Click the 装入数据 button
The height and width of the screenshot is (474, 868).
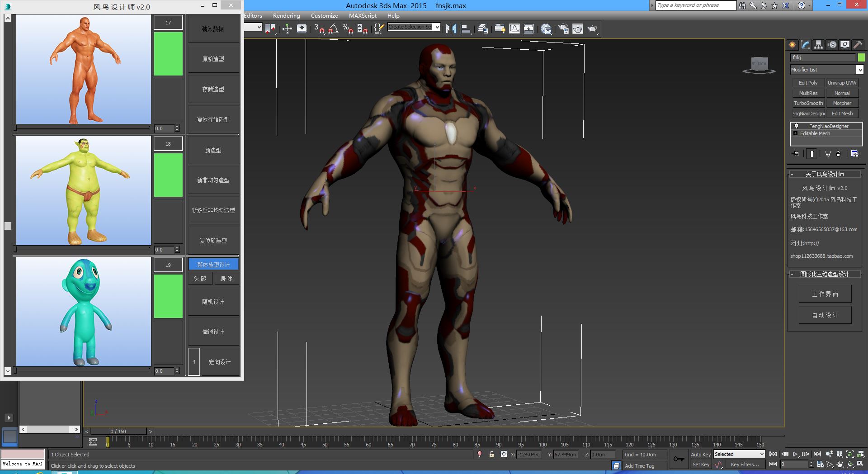pos(213,29)
